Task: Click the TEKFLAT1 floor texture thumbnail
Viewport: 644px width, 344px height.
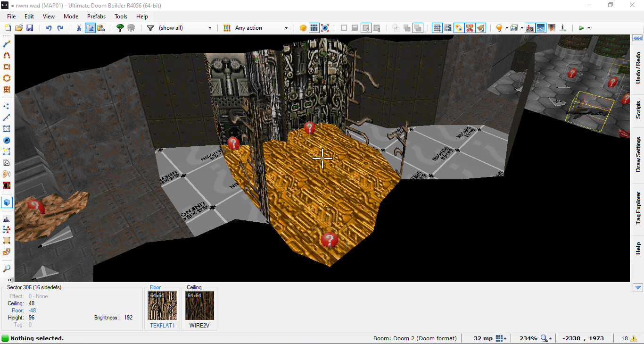Action: pos(162,306)
